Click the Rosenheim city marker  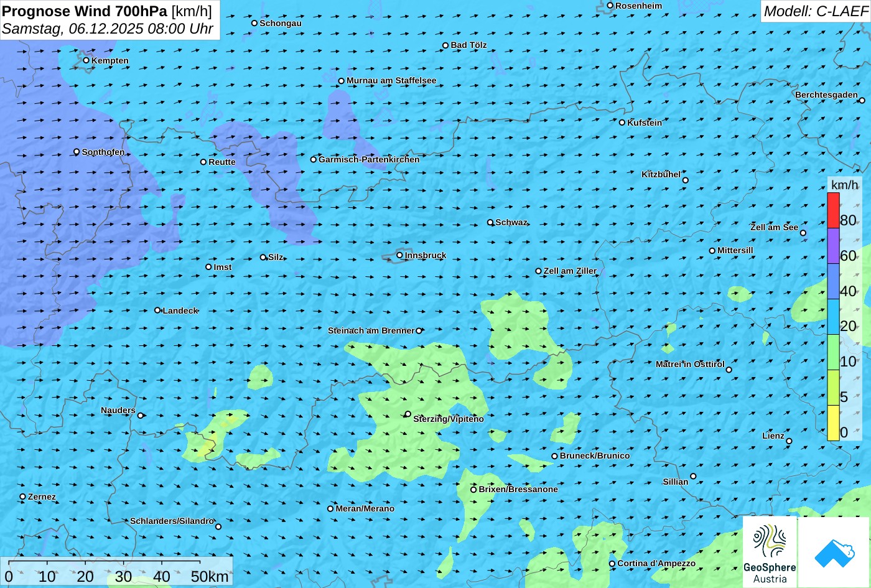pyautogui.click(x=610, y=6)
